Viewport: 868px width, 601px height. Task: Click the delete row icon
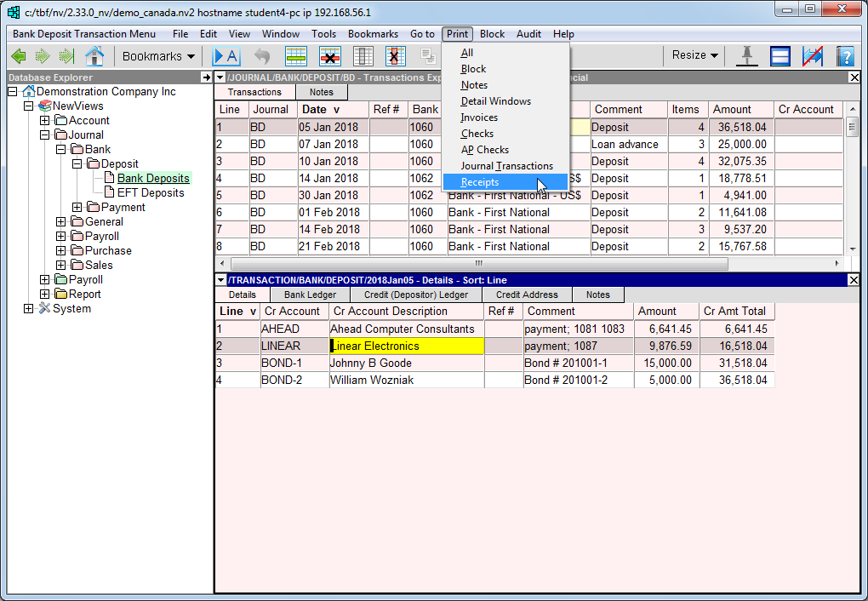[x=329, y=56]
